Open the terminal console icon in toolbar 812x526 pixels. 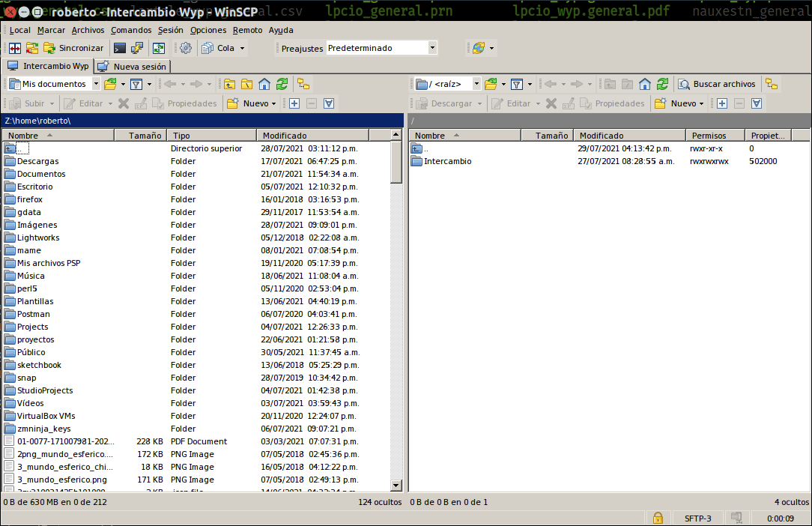click(x=120, y=48)
